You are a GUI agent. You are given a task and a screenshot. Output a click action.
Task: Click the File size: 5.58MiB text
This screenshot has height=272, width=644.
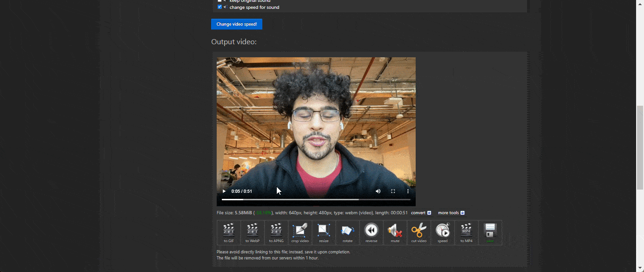(234, 213)
